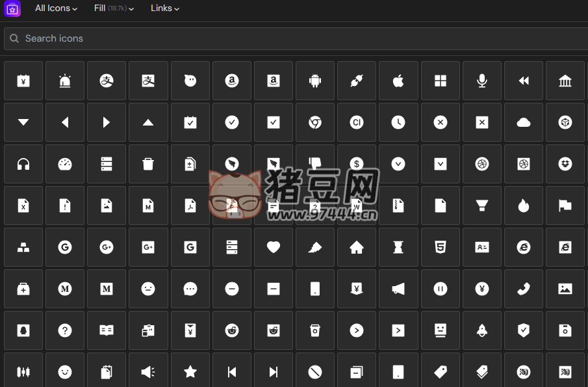
Task: Select the Android icon
Action: [x=315, y=81]
